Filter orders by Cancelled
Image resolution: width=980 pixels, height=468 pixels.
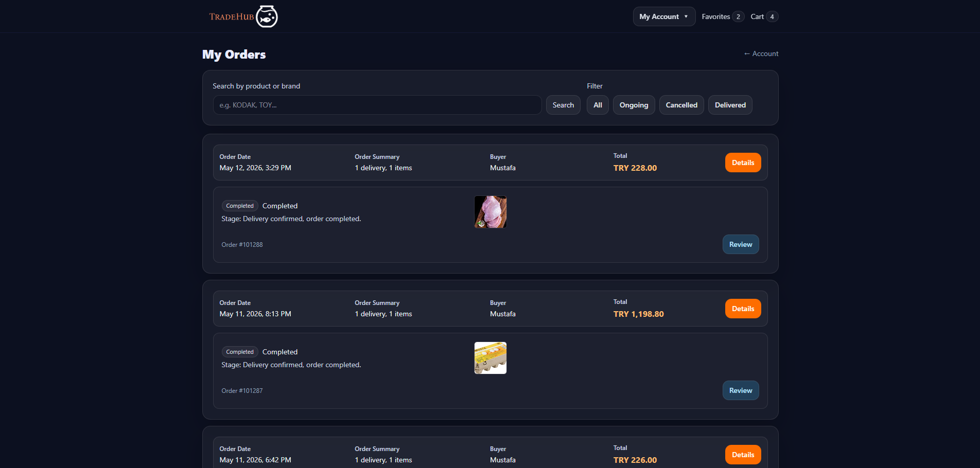tap(681, 105)
